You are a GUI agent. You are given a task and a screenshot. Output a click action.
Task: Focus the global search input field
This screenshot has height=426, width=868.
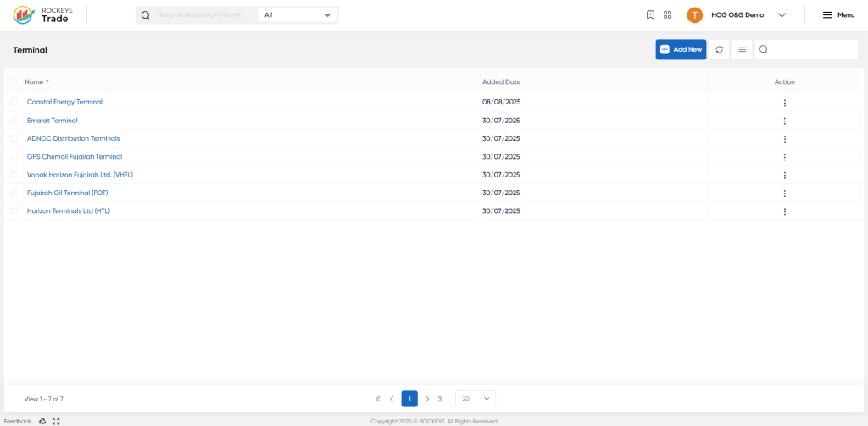coord(200,15)
